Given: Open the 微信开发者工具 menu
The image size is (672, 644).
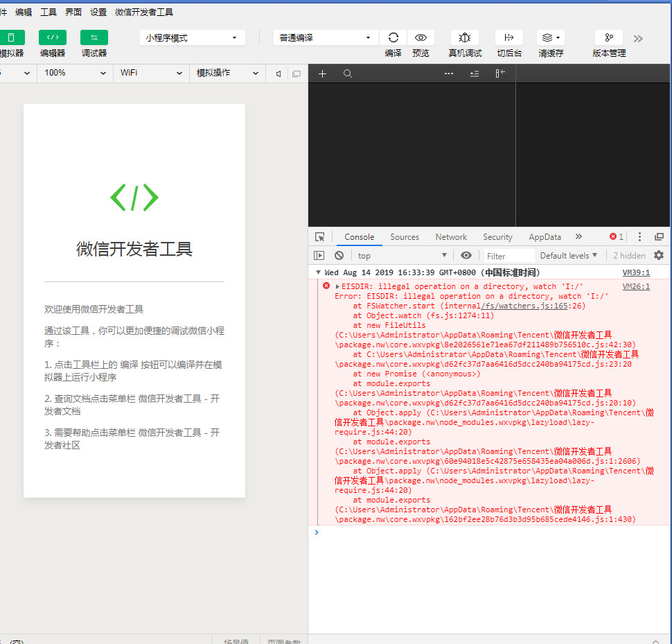Looking at the screenshot, I should [144, 12].
